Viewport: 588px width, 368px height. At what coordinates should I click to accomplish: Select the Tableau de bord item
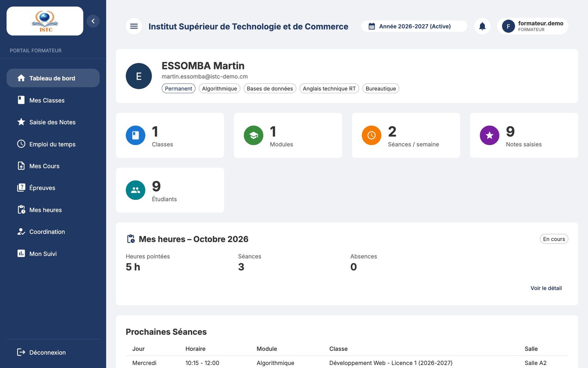pyautogui.click(x=53, y=78)
